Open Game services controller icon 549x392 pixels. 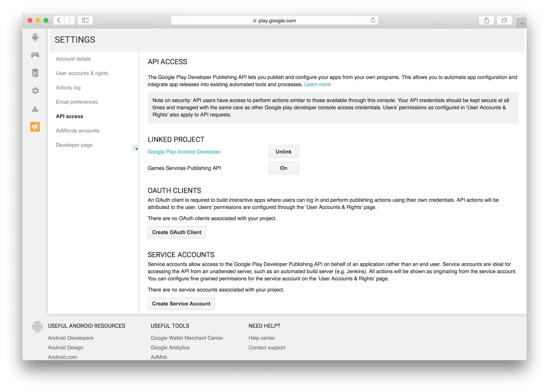(x=35, y=55)
